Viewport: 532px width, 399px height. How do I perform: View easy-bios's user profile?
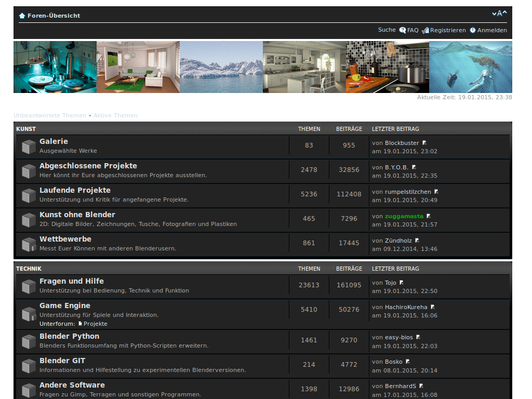tap(398, 337)
